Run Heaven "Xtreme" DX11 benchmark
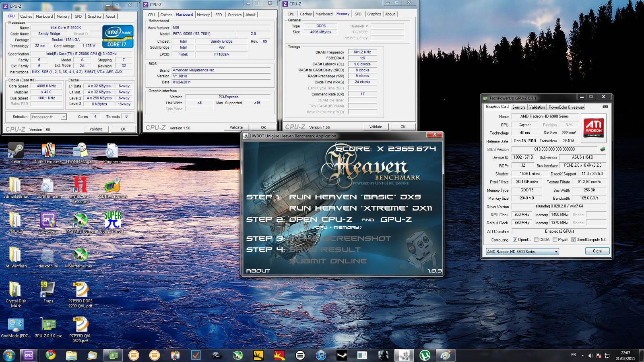This screenshot has height=362, width=644. 361,208
